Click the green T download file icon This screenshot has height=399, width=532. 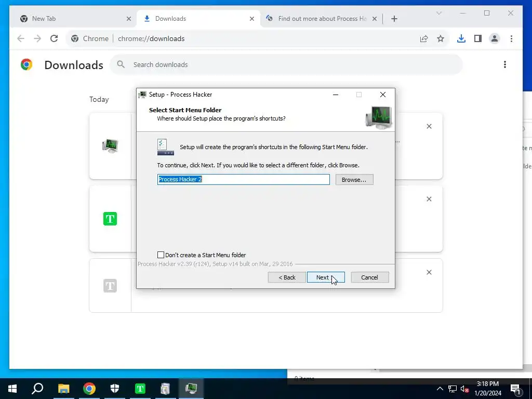point(110,219)
